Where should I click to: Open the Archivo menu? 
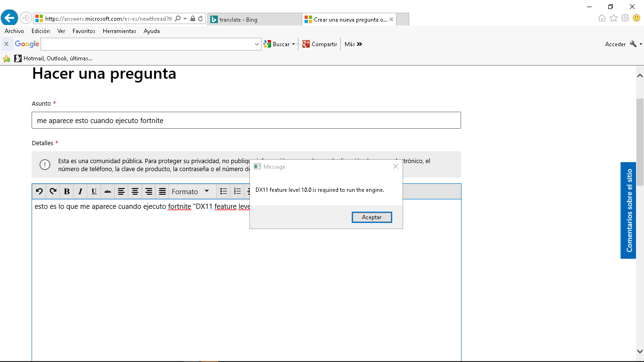[x=14, y=31]
